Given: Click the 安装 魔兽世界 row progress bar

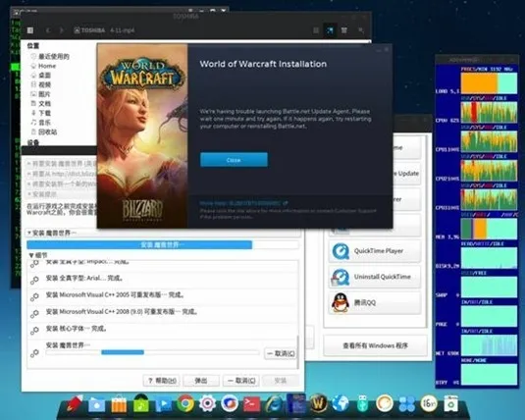Looking at the screenshot, I should click(152, 352).
